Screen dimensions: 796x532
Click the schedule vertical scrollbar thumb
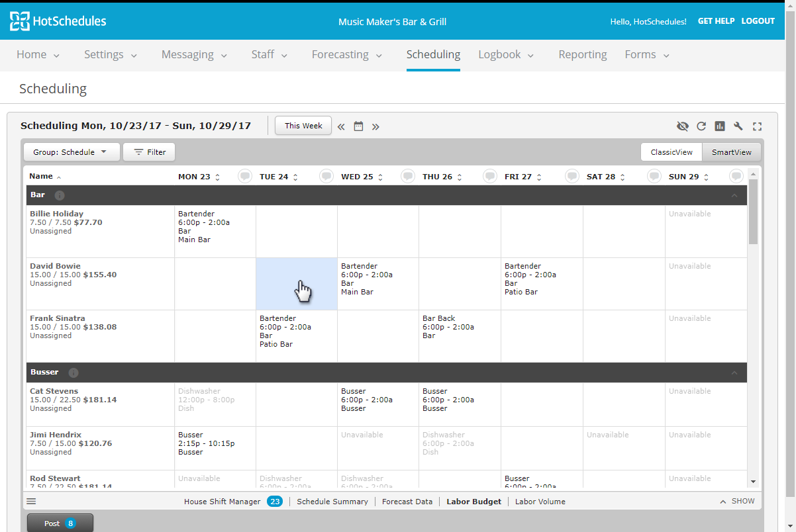point(753,212)
